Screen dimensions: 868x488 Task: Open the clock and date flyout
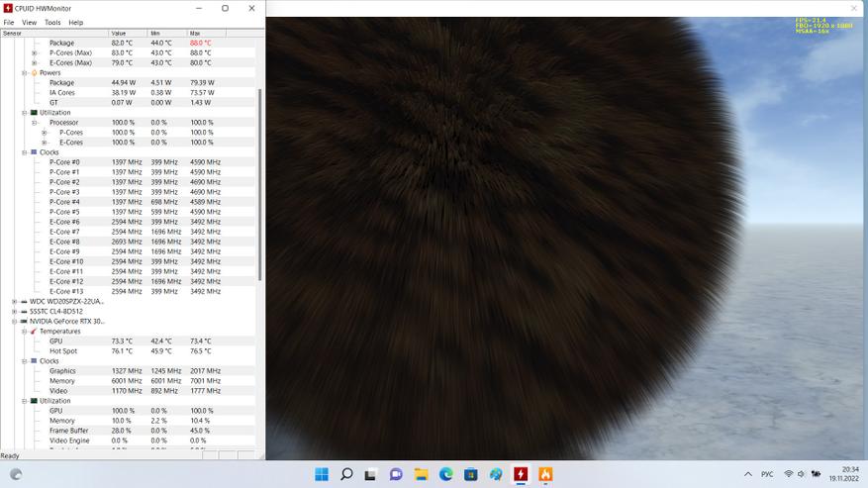(x=843, y=473)
